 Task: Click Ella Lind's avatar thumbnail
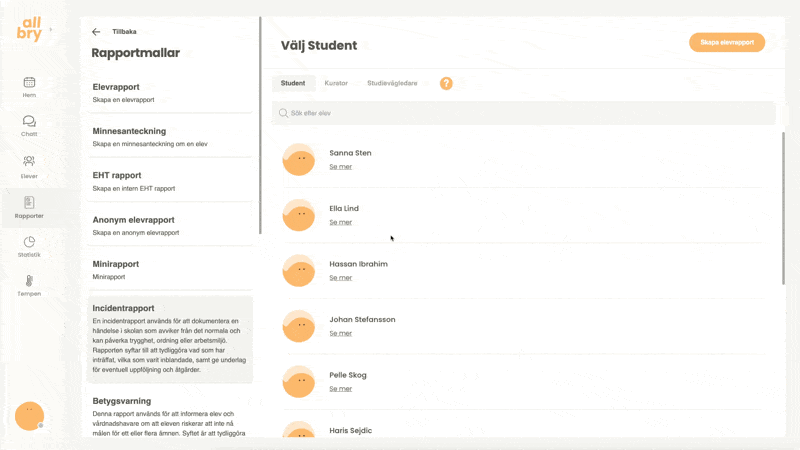pyautogui.click(x=299, y=215)
